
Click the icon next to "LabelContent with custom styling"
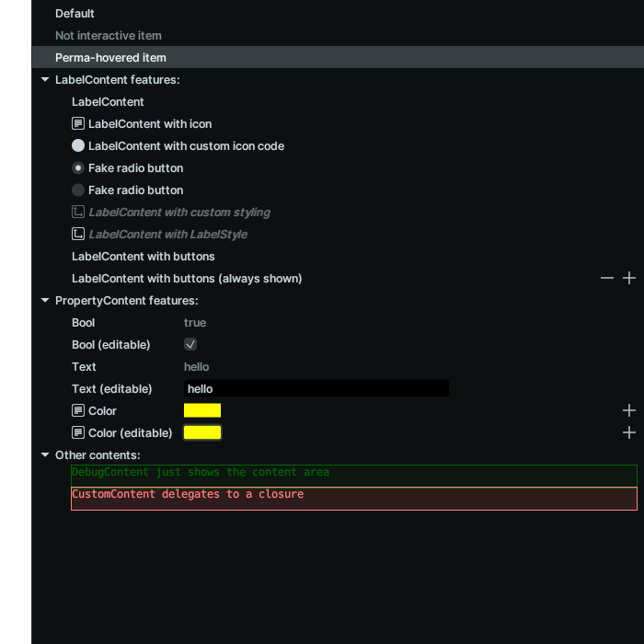tap(78, 213)
